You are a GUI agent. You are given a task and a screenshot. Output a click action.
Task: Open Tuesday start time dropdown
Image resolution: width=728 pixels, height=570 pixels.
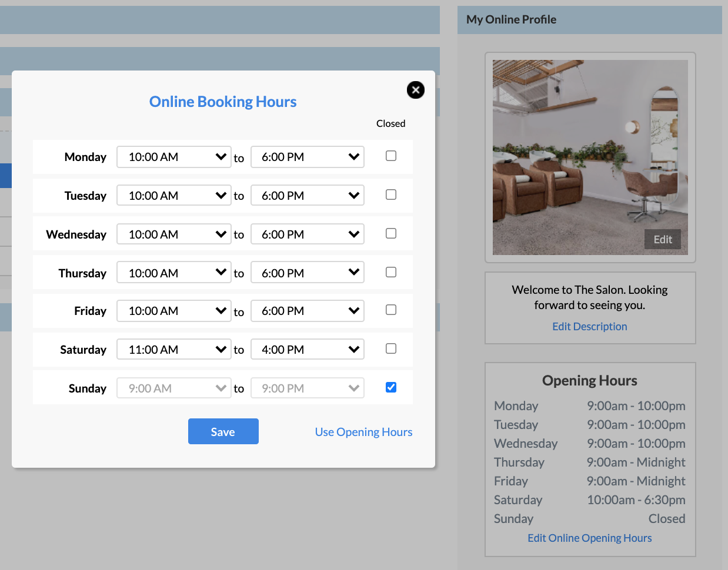tap(174, 196)
